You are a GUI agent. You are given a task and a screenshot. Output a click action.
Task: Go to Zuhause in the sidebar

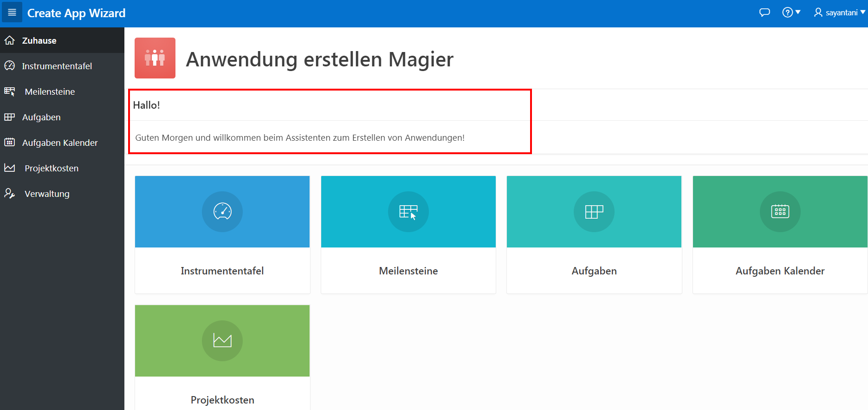[x=62, y=40]
